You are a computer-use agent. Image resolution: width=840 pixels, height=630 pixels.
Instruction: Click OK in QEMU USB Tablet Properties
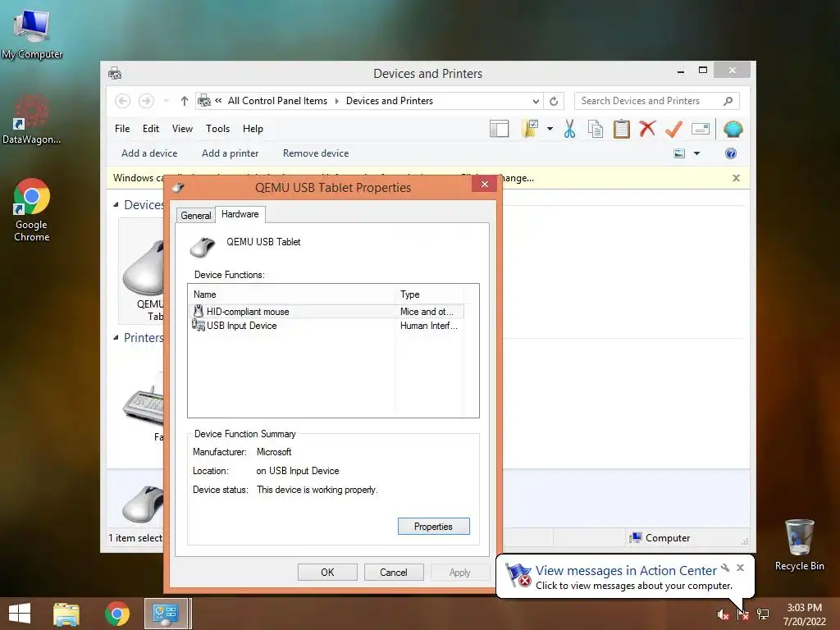pyautogui.click(x=327, y=572)
